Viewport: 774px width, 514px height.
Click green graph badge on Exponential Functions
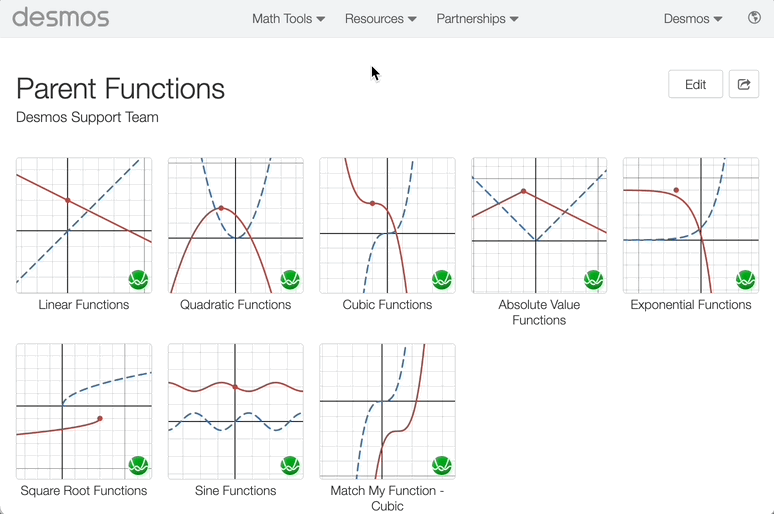(x=745, y=280)
